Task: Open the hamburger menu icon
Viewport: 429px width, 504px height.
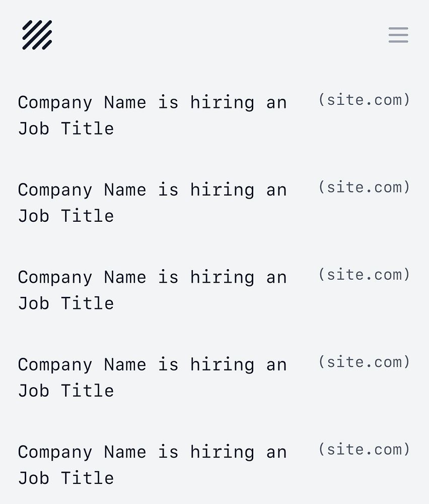Action: [x=398, y=35]
